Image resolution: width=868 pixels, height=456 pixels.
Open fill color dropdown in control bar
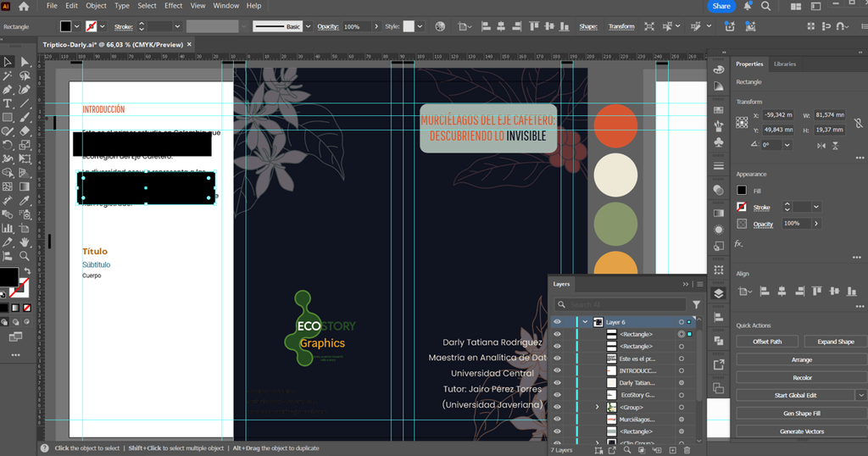pyautogui.click(x=77, y=26)
